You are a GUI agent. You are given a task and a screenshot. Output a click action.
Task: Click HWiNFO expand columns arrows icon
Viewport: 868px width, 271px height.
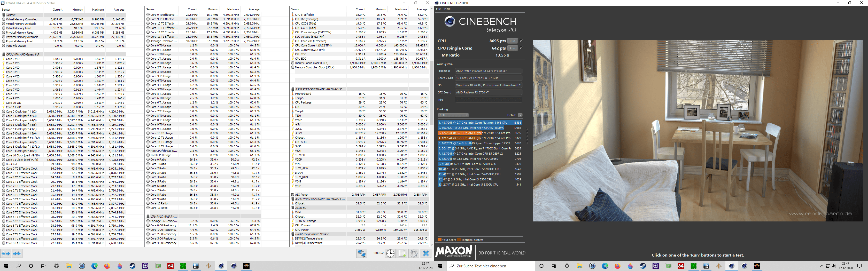point(6,253)
